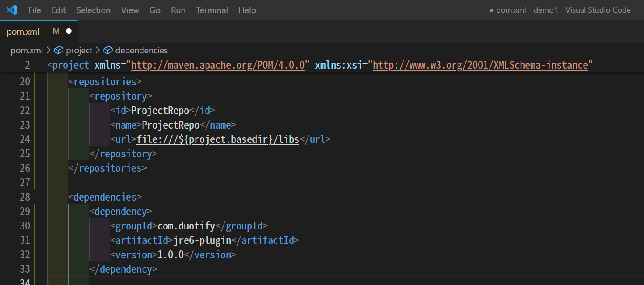Click the 1.0.0 version value
This screenshot has width=644, height=285.
click(x=171, y=255)
